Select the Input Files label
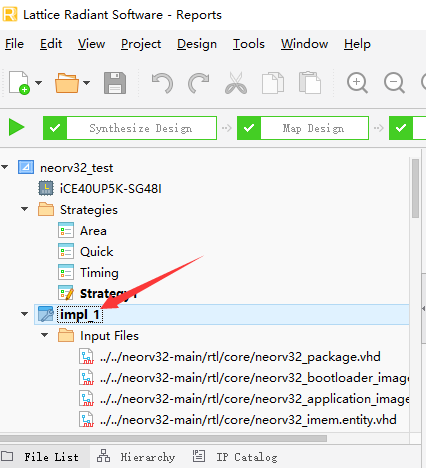The image size is (426, 468). pos(109,336)
